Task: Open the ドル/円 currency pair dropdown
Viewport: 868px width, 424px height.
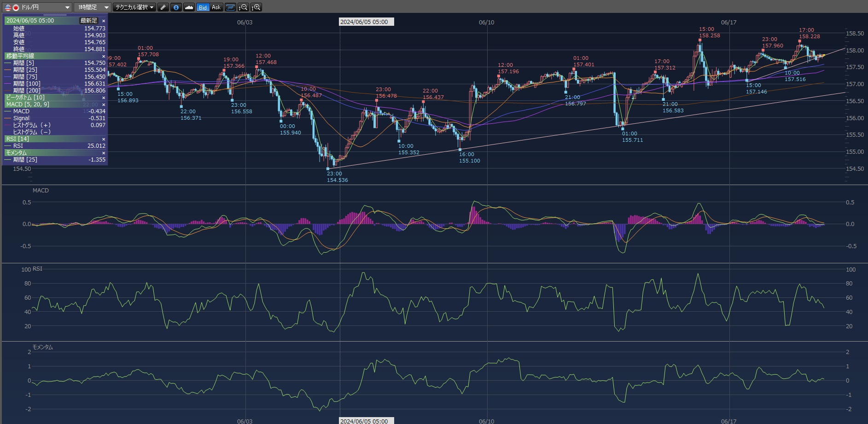Action: [37, 7]
